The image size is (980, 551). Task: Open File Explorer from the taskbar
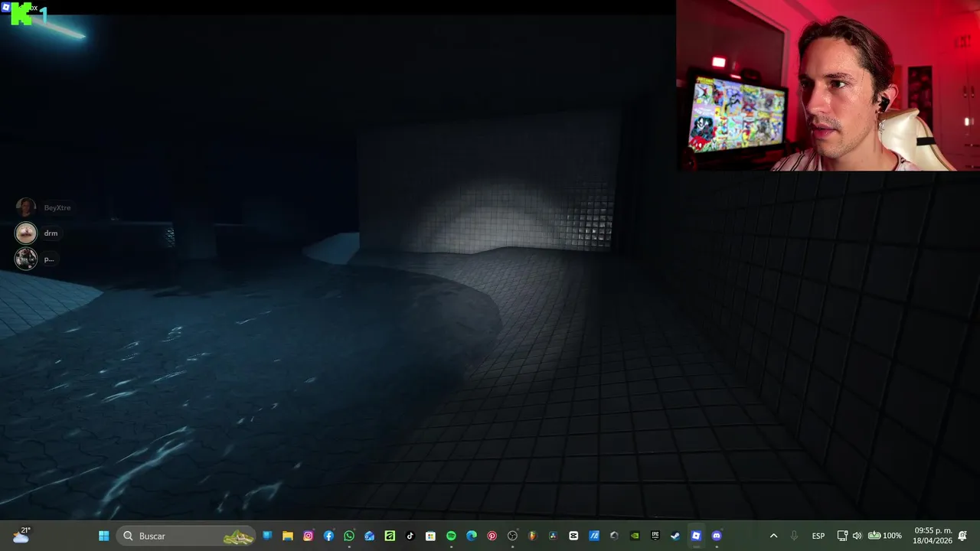[x=288, y=536]
